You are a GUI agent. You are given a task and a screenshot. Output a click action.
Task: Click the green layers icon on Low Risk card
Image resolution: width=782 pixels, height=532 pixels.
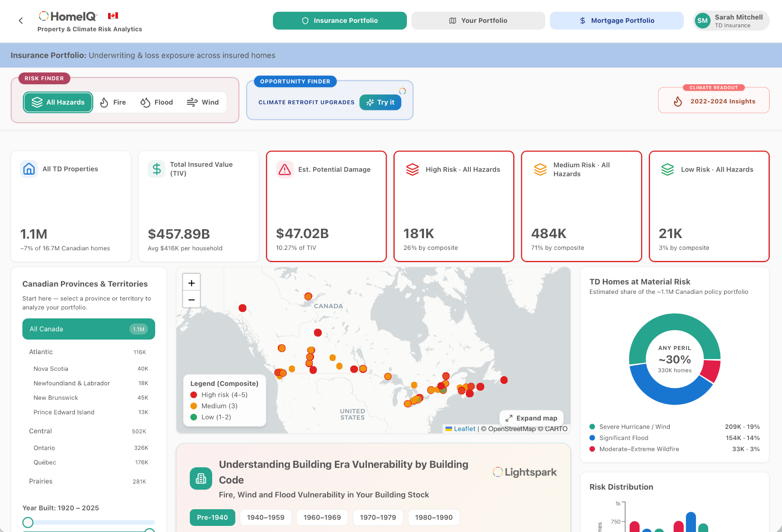pyautogui.click(x=668, y=169)
